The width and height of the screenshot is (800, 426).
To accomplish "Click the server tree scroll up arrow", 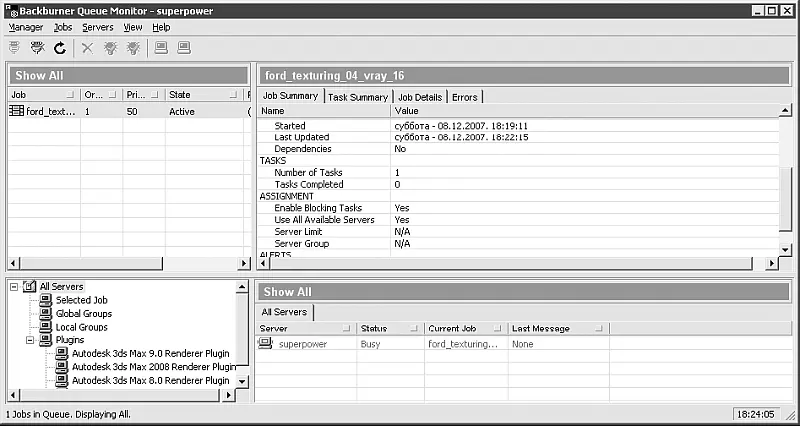I will [242, 287].
